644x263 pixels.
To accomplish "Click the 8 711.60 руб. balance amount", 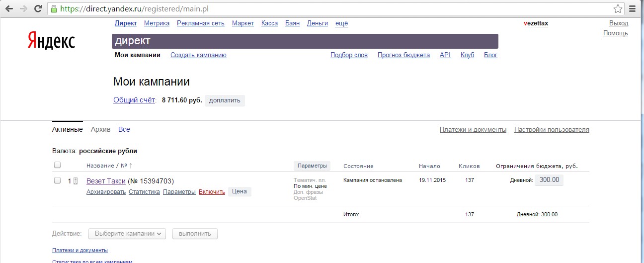I will coord(182,100).
